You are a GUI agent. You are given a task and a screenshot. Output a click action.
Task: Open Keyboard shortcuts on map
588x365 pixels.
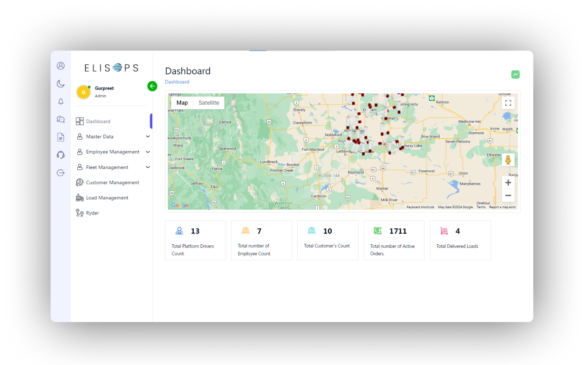[420, 207]
